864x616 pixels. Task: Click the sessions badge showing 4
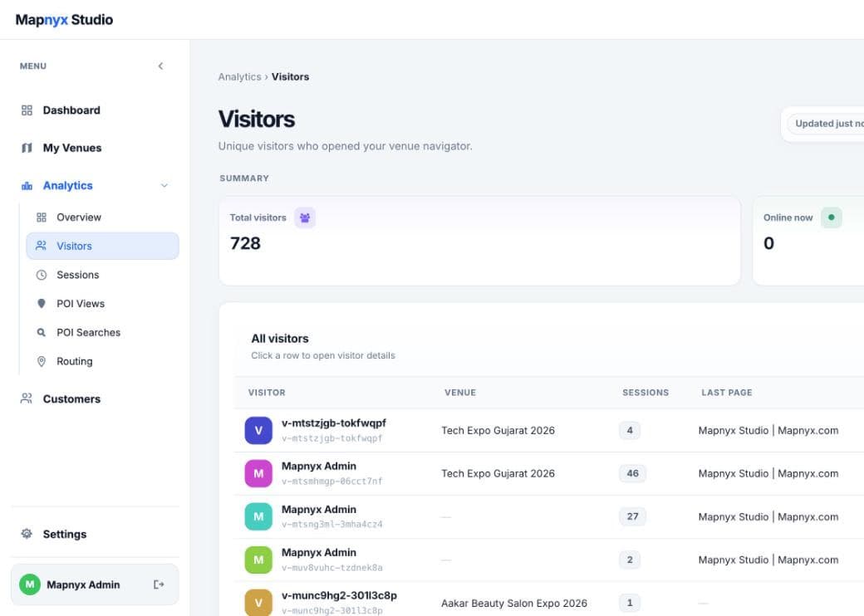630,431
